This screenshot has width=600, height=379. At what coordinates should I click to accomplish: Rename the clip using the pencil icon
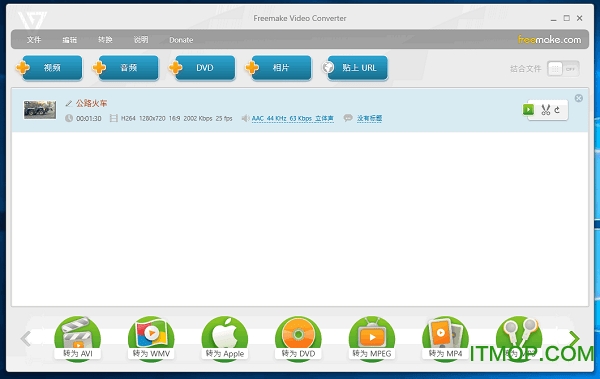tap(68, 103)
